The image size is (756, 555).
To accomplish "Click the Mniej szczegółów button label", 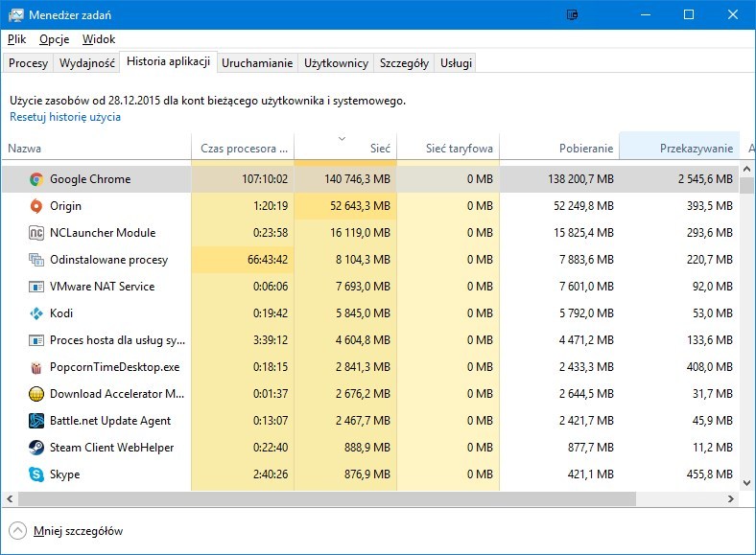I will point(78,531).
